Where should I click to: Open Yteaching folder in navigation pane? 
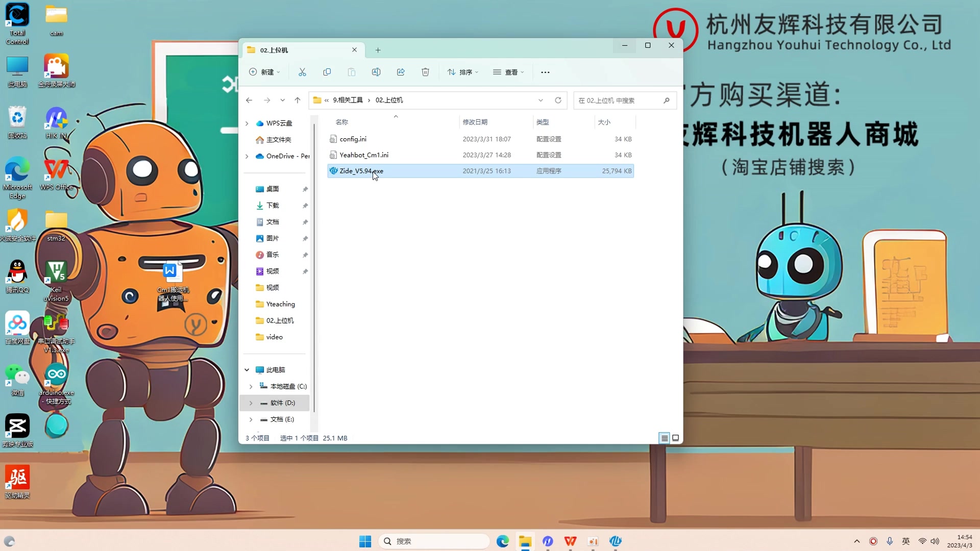(x=280, y=304)
